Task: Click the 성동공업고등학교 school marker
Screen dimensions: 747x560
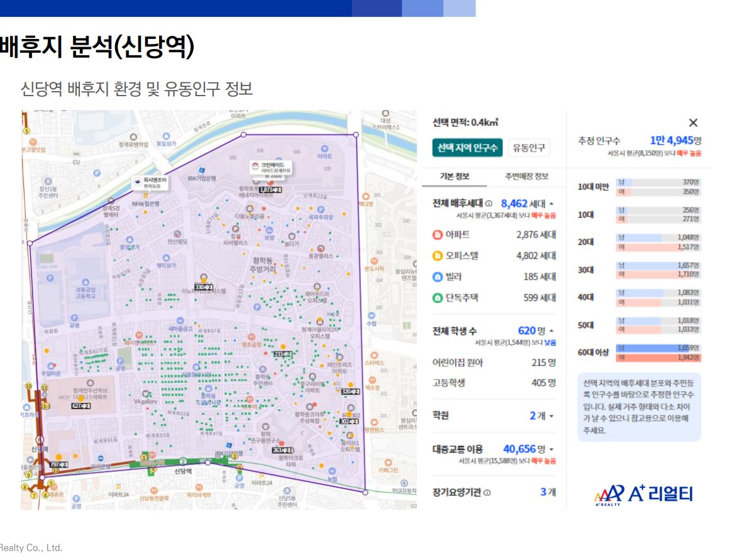Action: coord(86,283)
